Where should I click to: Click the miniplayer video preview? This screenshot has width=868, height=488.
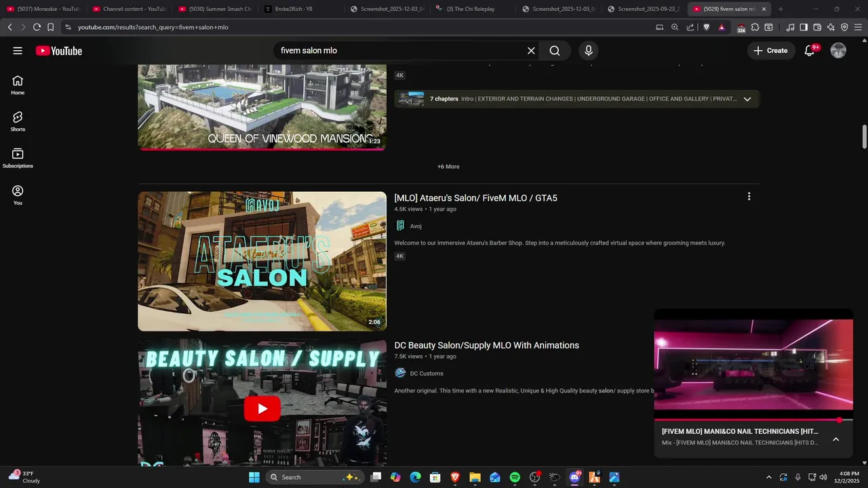[x=753, y=365]
